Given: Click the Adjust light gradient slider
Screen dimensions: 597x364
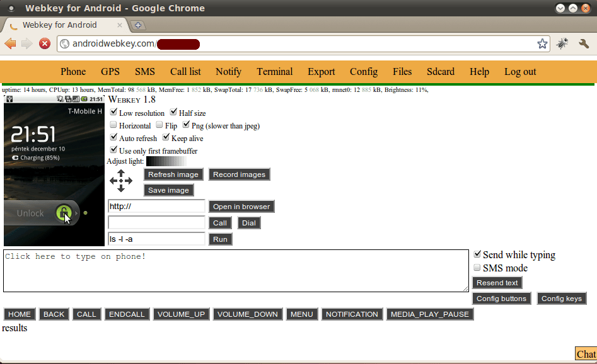Looking at the screenshot, I should (166, 161).
